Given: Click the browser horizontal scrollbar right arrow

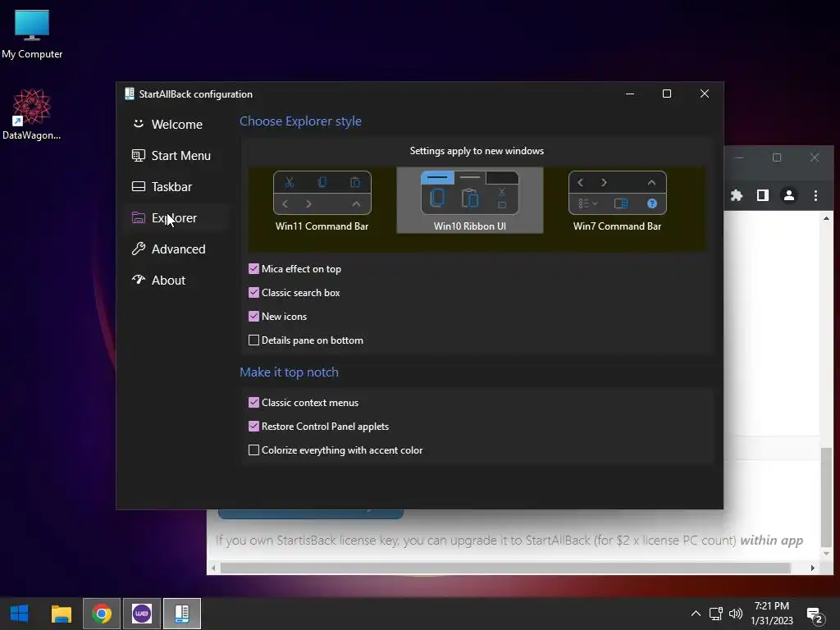Looking at the screenshot, I should click(x=813, y=568).
